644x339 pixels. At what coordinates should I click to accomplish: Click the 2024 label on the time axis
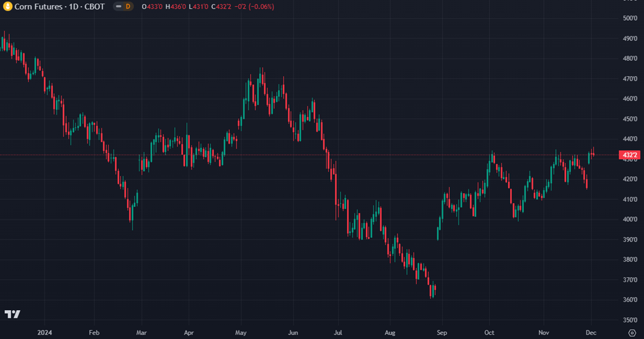(44, 332)
